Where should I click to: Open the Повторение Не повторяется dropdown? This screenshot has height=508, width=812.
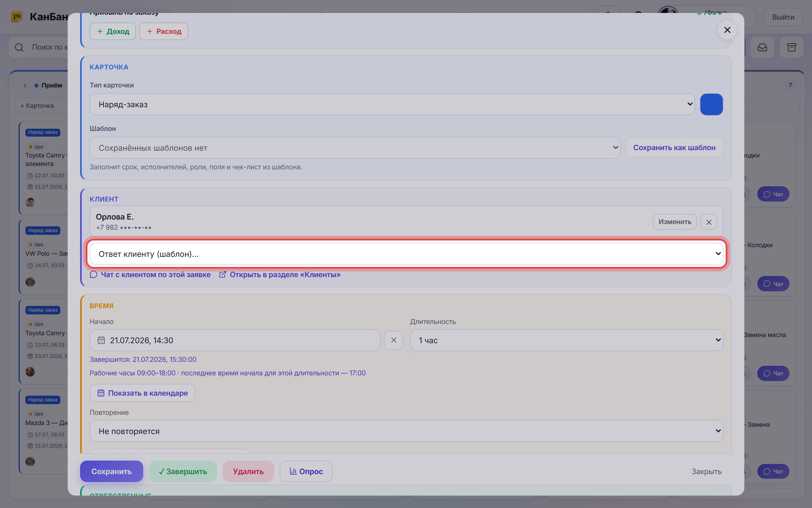point(406,431)
